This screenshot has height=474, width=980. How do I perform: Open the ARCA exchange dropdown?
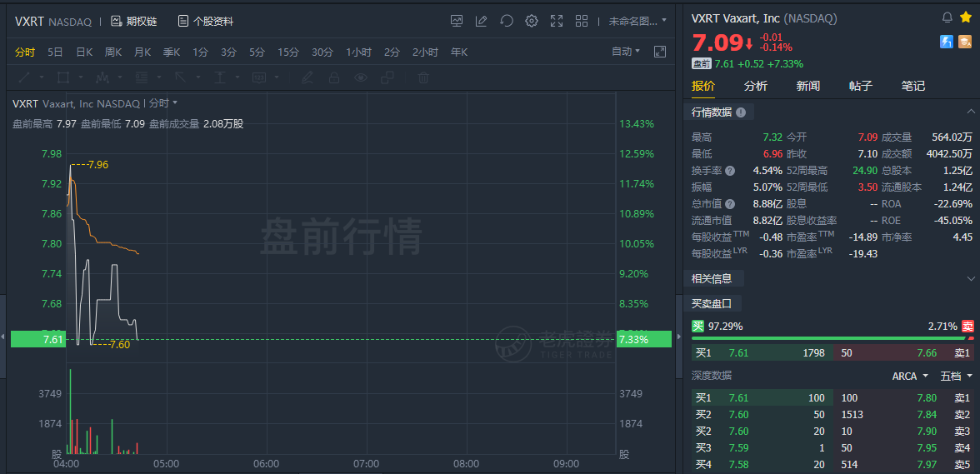pyautogui.click(x=910, y=376)
